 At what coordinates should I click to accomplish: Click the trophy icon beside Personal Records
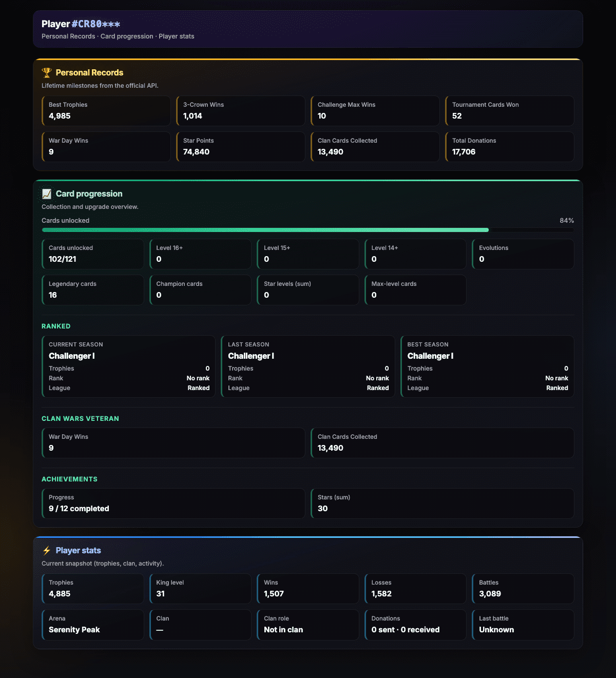click(47, 73)
